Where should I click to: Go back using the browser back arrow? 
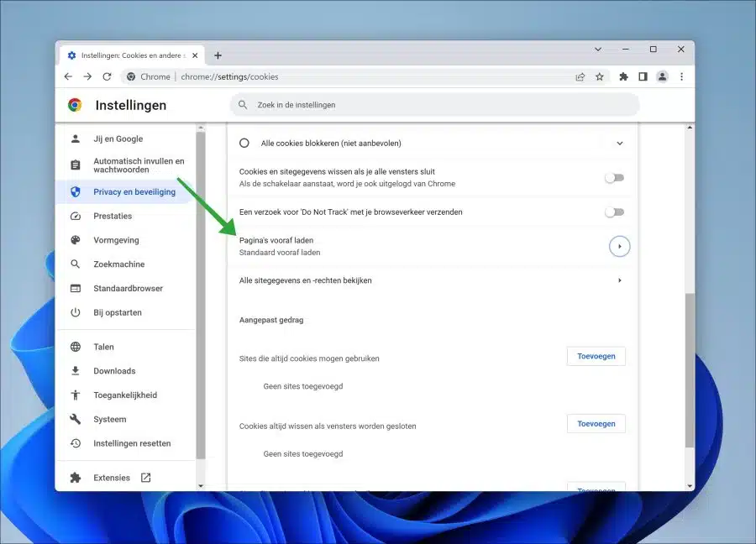(69, 76)
